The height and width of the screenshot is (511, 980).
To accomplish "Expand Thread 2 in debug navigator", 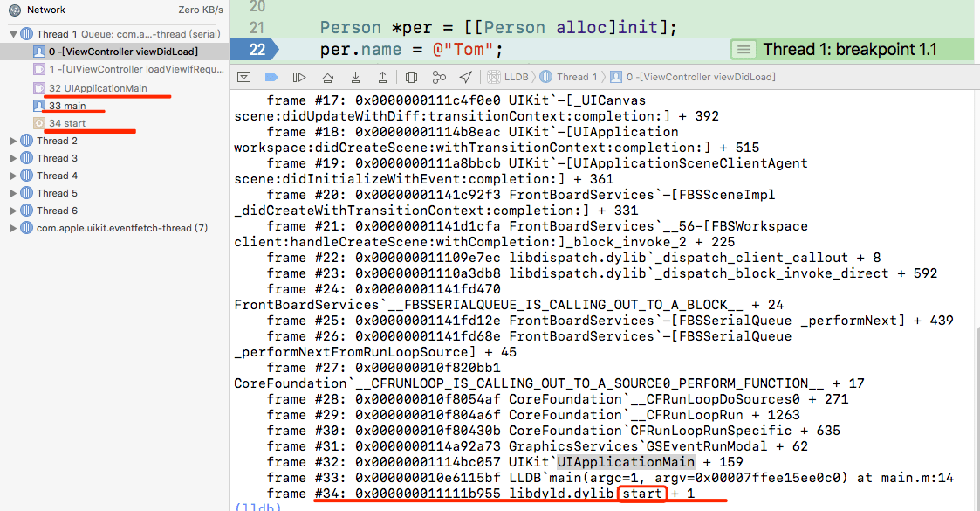I will 13,141.
